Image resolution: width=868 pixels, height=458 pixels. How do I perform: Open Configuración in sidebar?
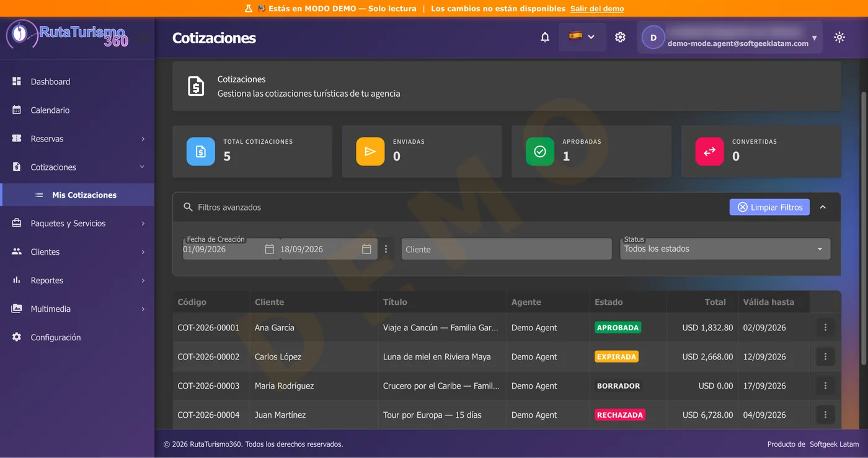(x=77, y=337)
